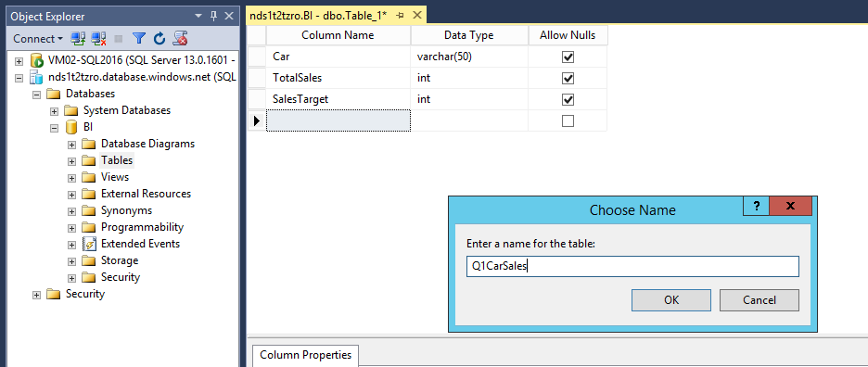Uncheck Allow Nulls for TotalSales column
This screenshot has width=868, height=367.
(x=568, y=78)
